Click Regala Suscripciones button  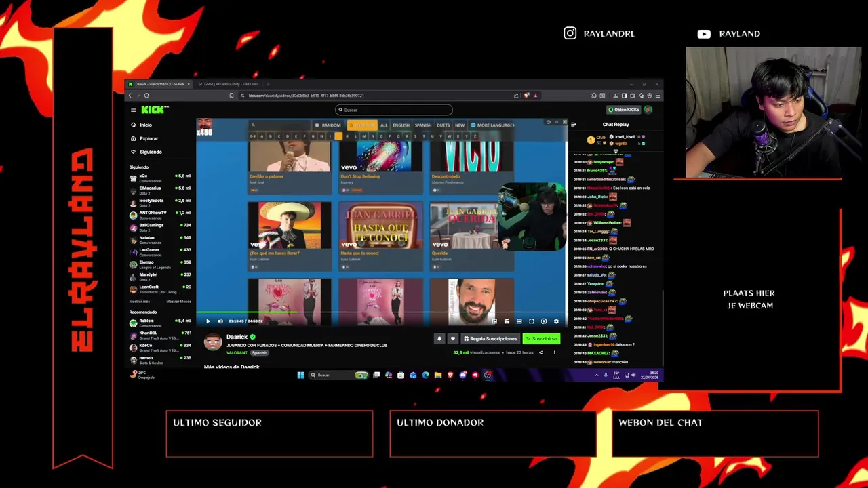click(490, 339)
